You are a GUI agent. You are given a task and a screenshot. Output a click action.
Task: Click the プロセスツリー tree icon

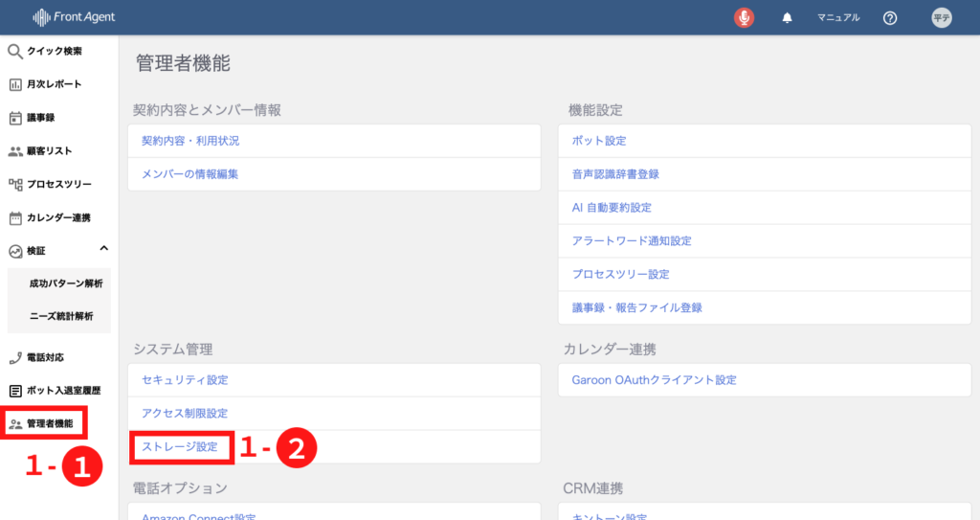15,184
